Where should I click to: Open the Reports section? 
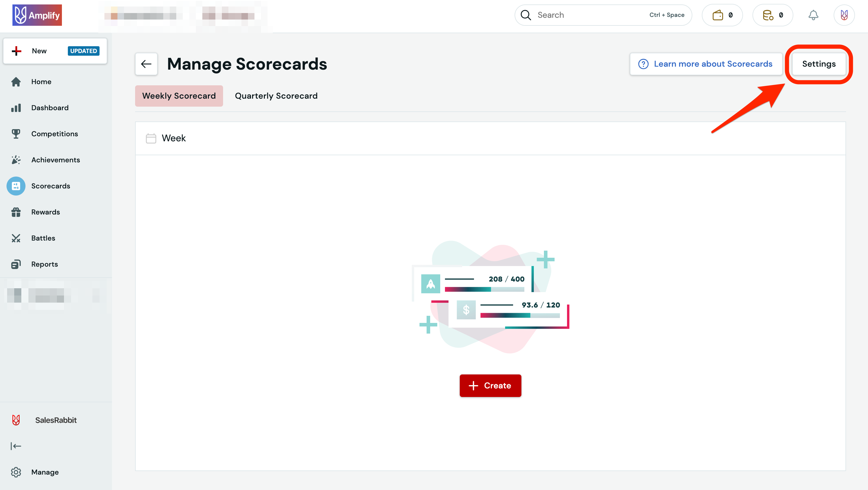[44, 264]
